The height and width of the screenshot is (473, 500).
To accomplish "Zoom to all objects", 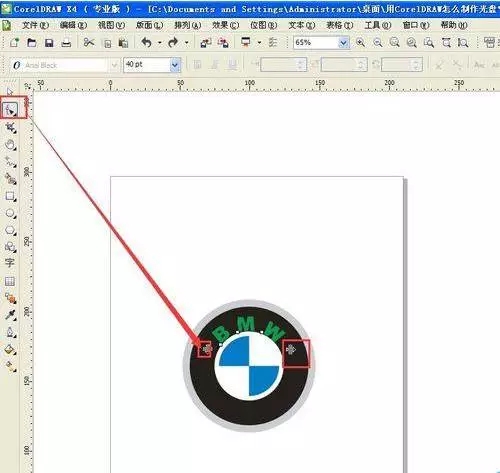I will click(x=412, y=42).
